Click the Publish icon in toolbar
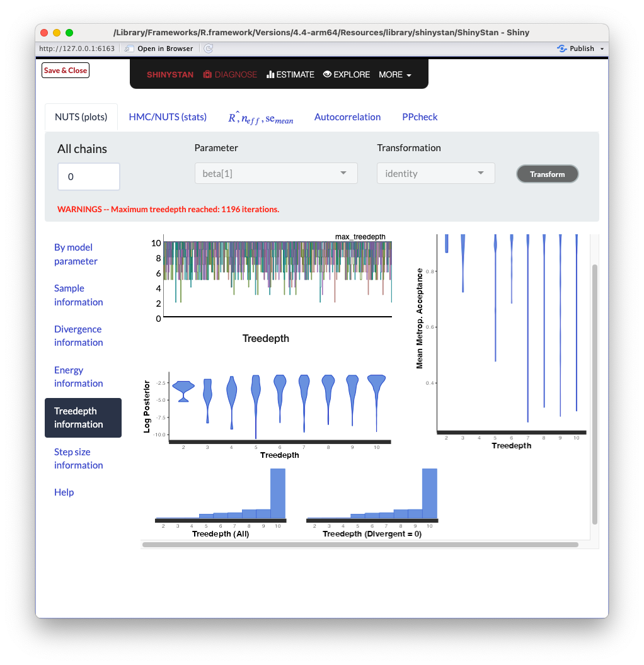Viewport: 644px width, 665px height. [x=562, y=48]
